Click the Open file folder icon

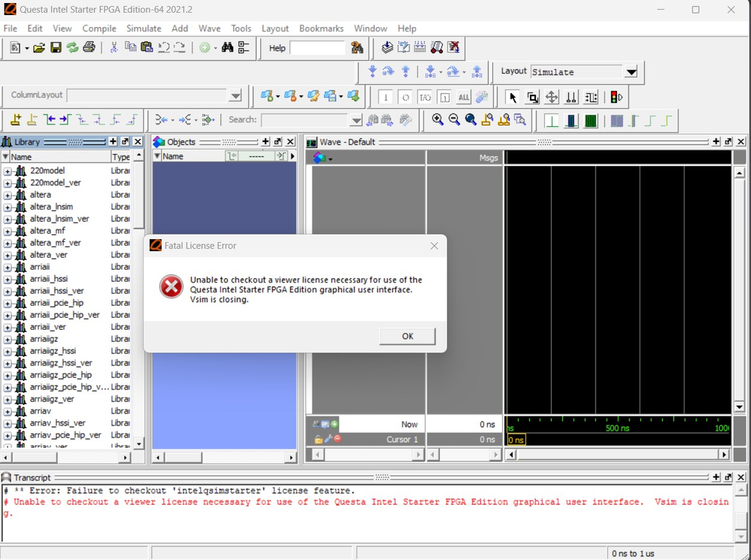(x=39, y=47)
